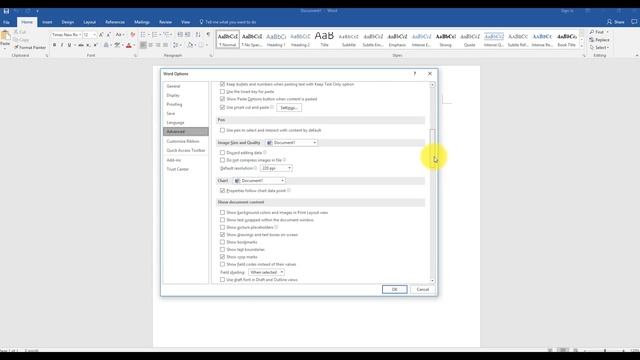
Task: Open Paragraph dialog launcher in ribbon
Action: [211, 56]
